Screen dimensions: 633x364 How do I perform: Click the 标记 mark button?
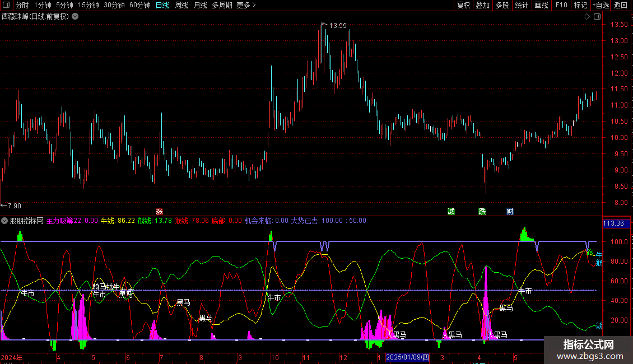click(580, 5)
